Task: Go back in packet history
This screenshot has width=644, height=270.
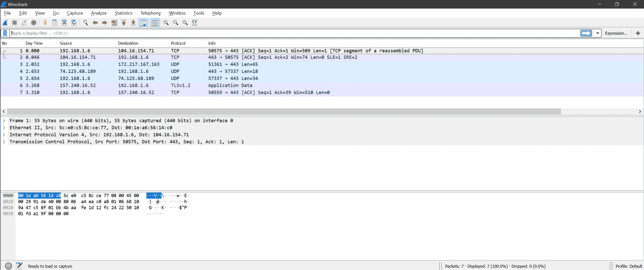Action: [95, 23]
